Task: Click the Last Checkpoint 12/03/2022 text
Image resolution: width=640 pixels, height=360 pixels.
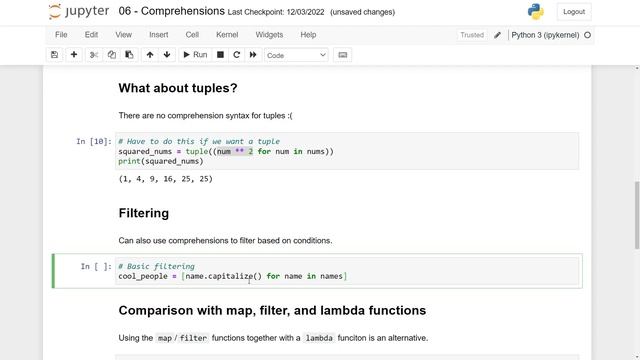Action: pyautogui.click(x=276, y=12)
